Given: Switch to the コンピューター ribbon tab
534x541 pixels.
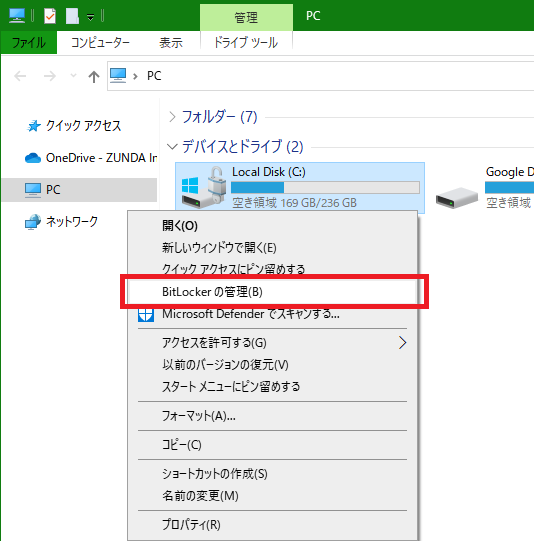Looking at the screenshot, I should 100,42.
